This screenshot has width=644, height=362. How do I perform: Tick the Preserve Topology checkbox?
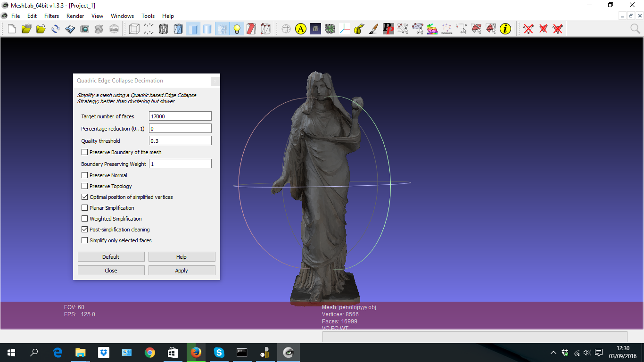(85, 186)
